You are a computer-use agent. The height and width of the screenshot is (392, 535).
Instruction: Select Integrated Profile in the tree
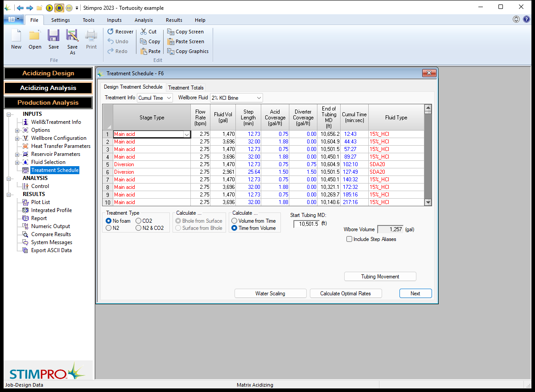[x=51, y=210]
